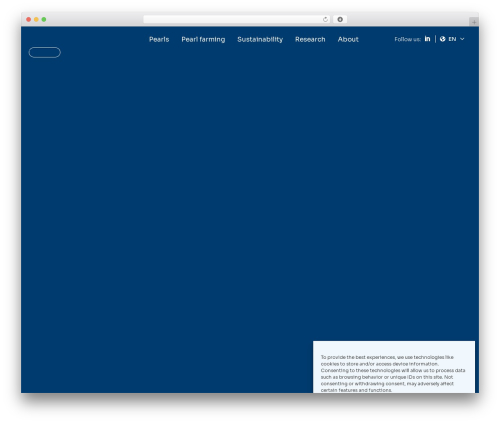Go to the Sustainability page
Image resolution: width=500 pixels, height=423 pixels.
(260, 39)
